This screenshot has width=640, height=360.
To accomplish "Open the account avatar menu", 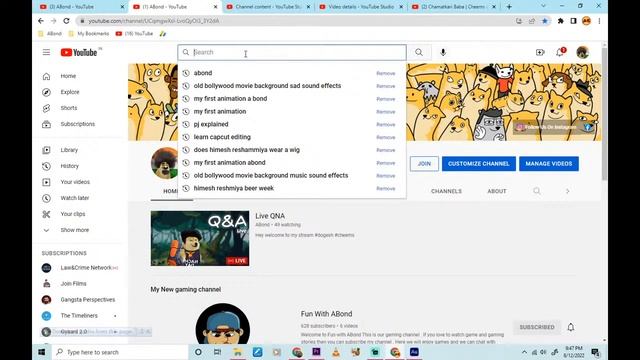I will coord(582,52).
